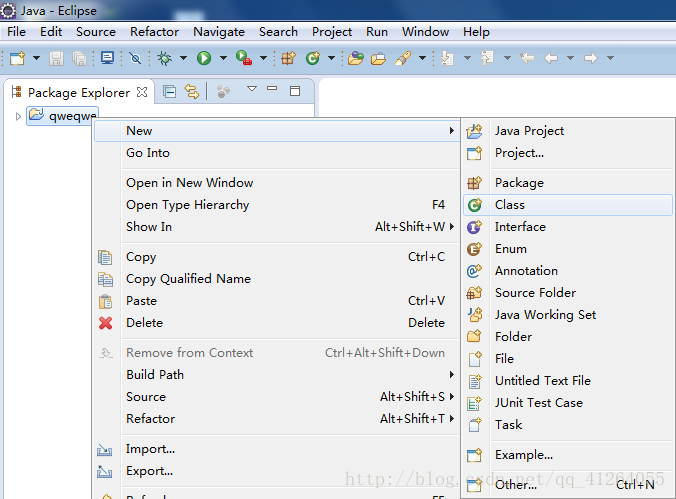Screen dimensions: 676x499
Task: Select the qweqwe project
Action: (63, 116)
